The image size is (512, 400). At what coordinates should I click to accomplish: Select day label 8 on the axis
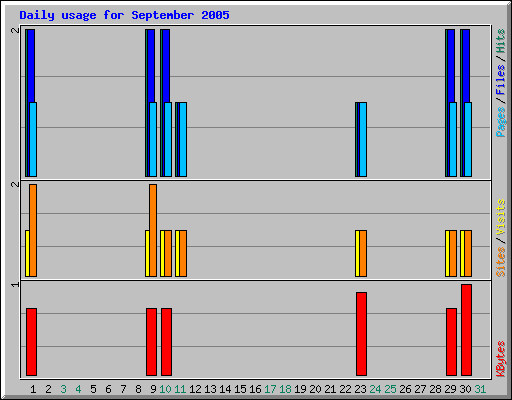(138, 389)
